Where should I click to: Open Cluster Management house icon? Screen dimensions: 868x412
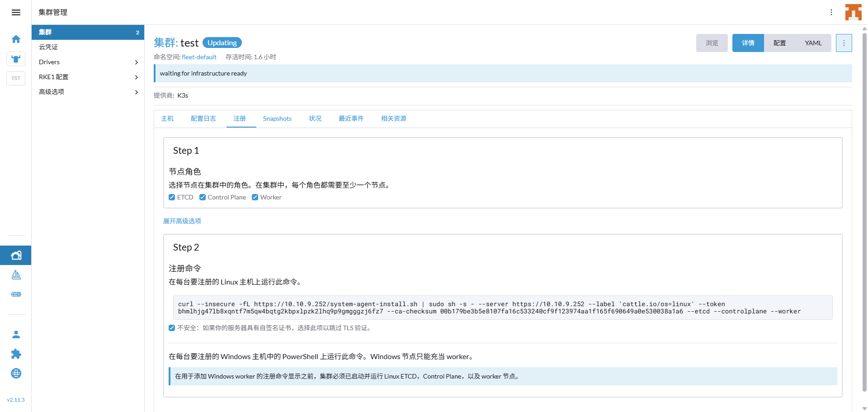[16, 256]
